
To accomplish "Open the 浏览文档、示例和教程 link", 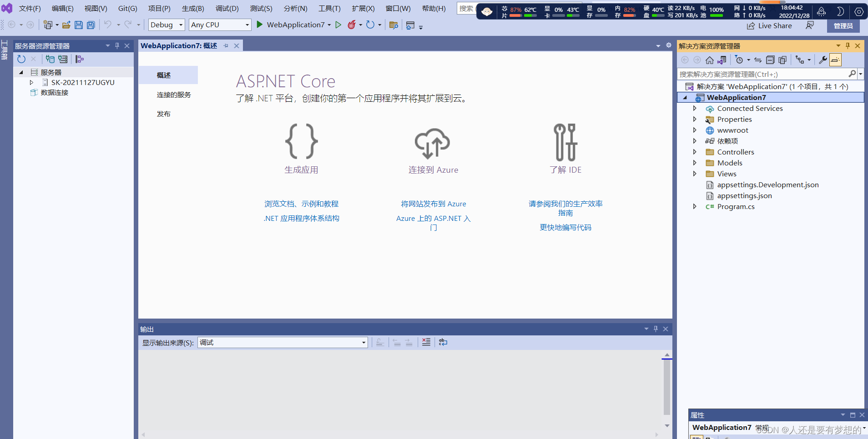I will tap(302, 204).
